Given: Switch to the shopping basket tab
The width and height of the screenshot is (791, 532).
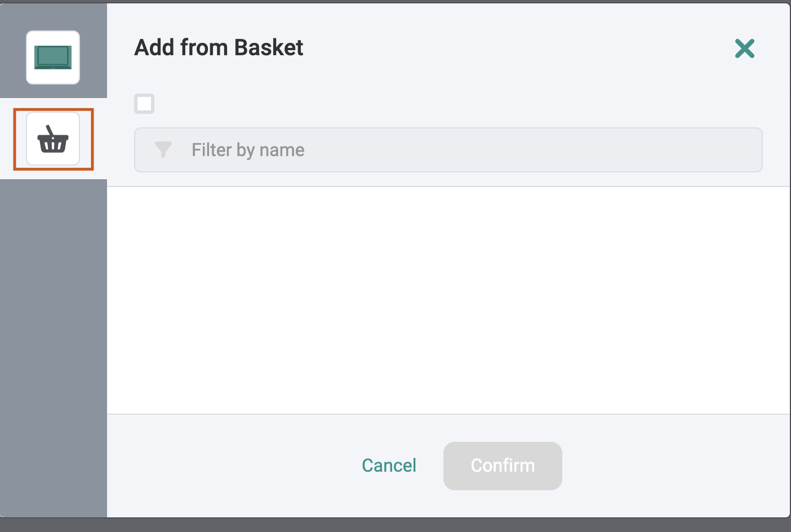Looking at the screenshot, I should click(x=53, y=139).
